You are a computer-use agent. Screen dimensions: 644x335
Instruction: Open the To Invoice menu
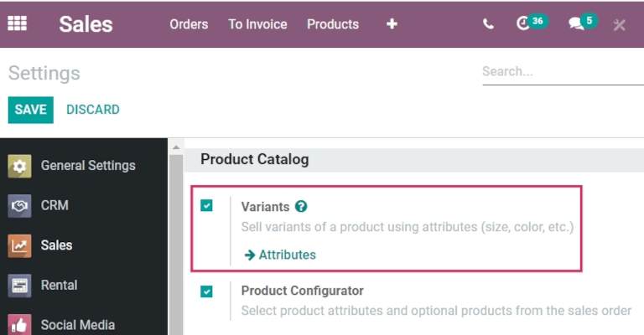(x=257, y=24)
